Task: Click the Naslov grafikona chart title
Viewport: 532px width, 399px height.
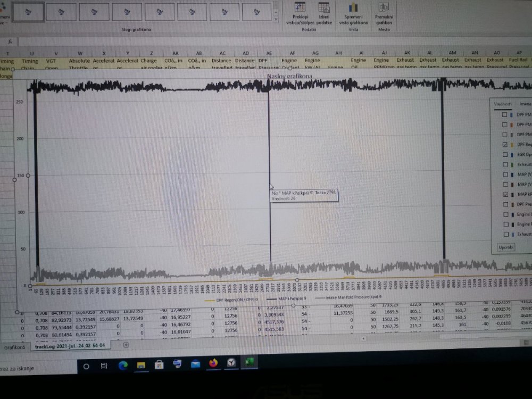Action: 290,77
